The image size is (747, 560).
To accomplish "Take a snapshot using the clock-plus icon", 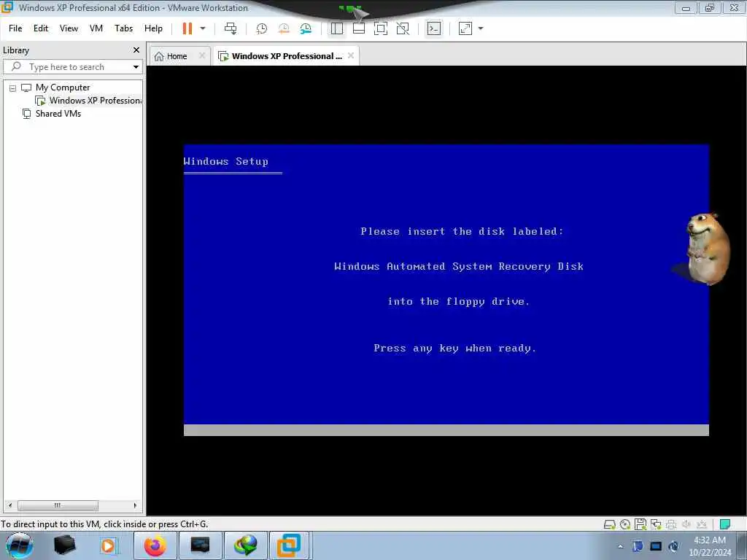I will [262, 28].
